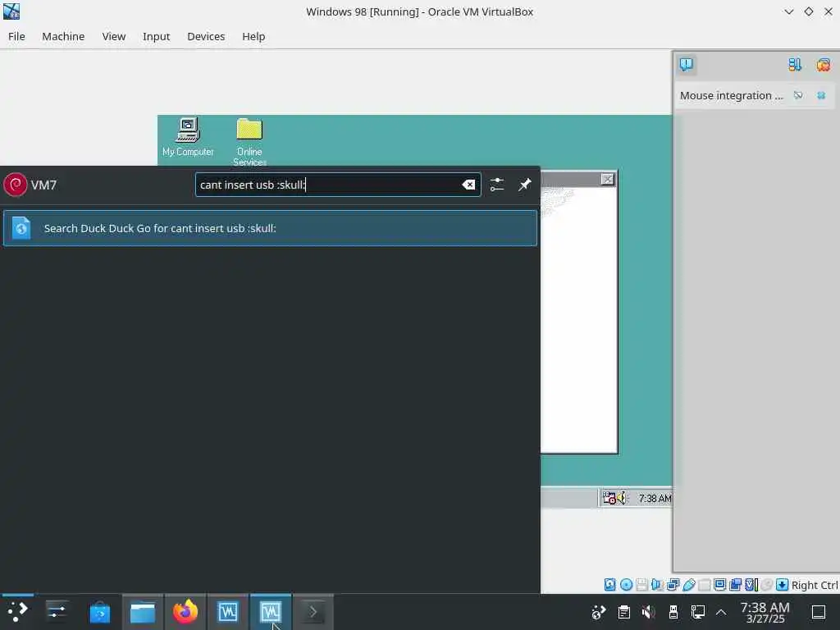Click the keyboard capture arrow indicator
Image resolution: width=840 pixels, height=630 pixels.
click(782, 585)
